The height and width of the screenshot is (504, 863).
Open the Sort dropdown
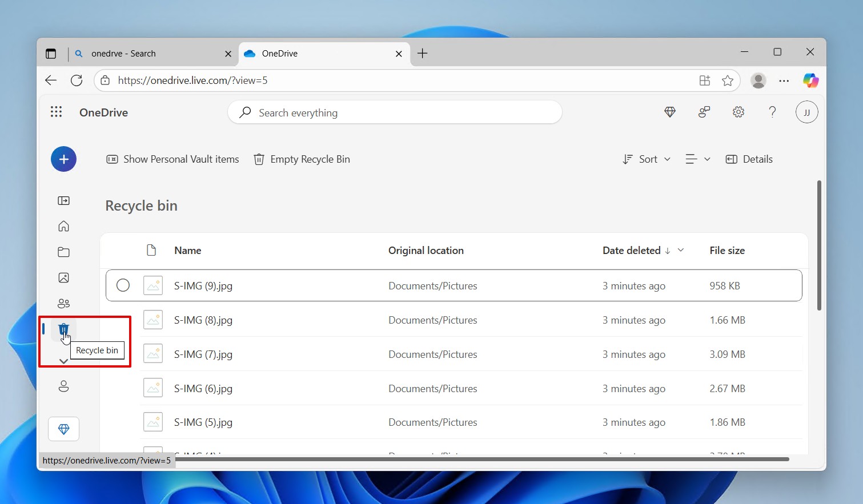point(646,159)
